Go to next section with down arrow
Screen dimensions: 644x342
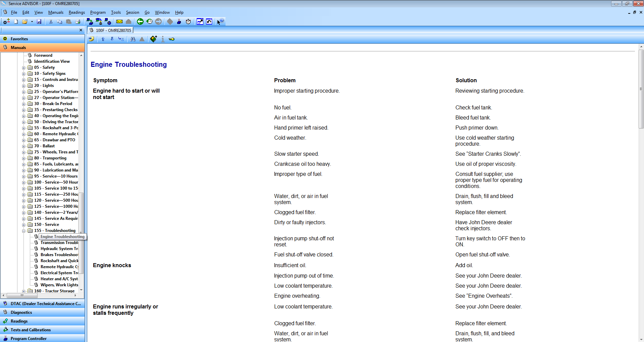coord(112,39)
